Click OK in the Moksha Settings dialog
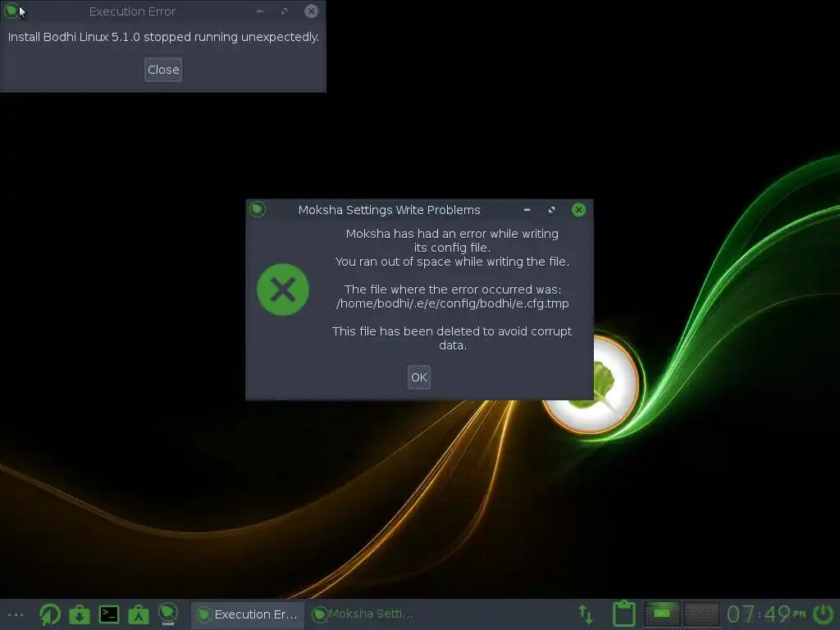 (x=419, y=377)
